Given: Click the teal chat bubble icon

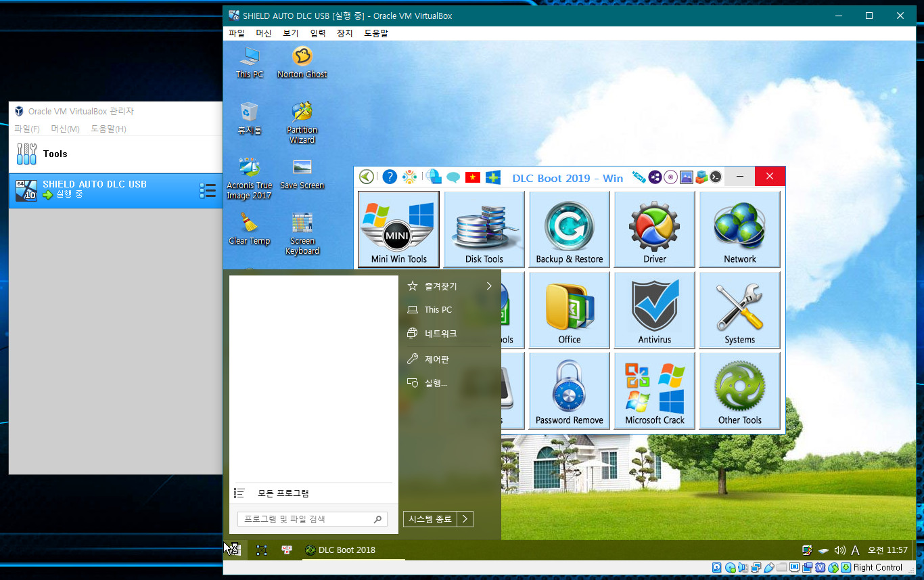Looking at the screenshot, I should 453,177.
